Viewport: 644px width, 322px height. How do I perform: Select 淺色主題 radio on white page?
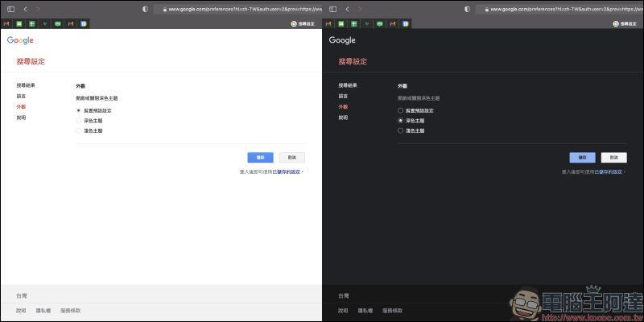coord(78,130)
